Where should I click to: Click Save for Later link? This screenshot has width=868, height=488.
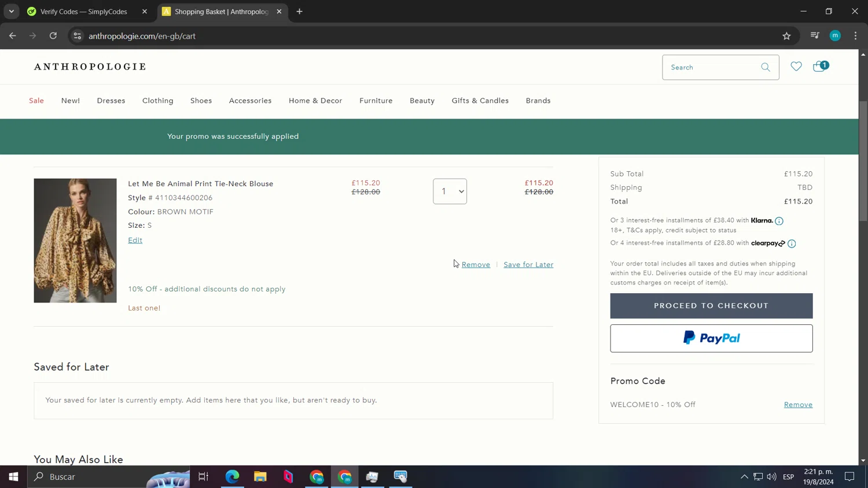click(x=528, y=265)
